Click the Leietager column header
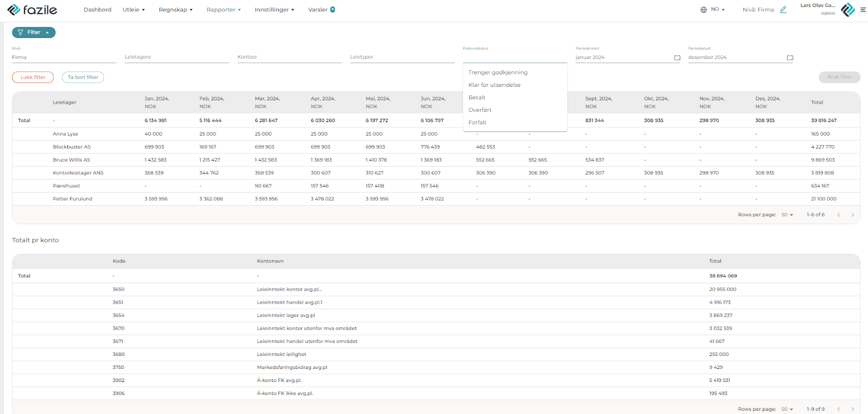 [65, 102]
